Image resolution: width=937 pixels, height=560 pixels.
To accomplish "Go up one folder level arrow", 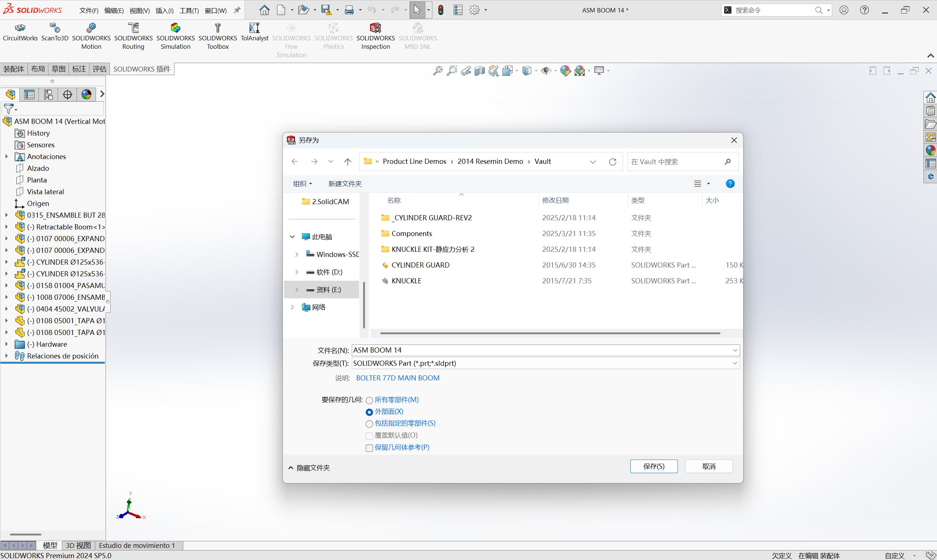I will 347,162.
